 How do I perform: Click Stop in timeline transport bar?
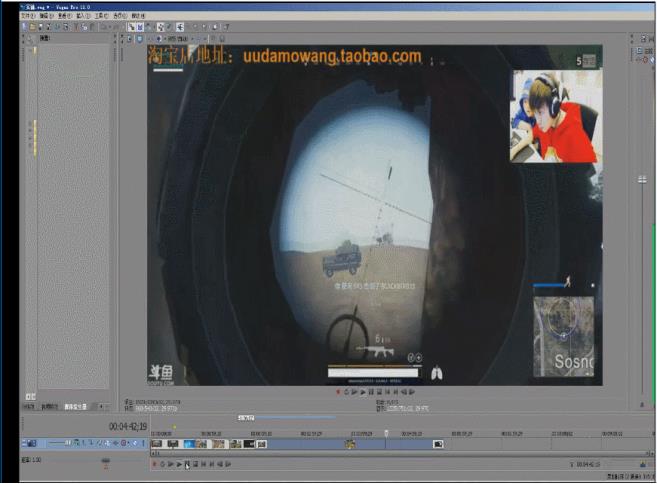tap(195, 464)
